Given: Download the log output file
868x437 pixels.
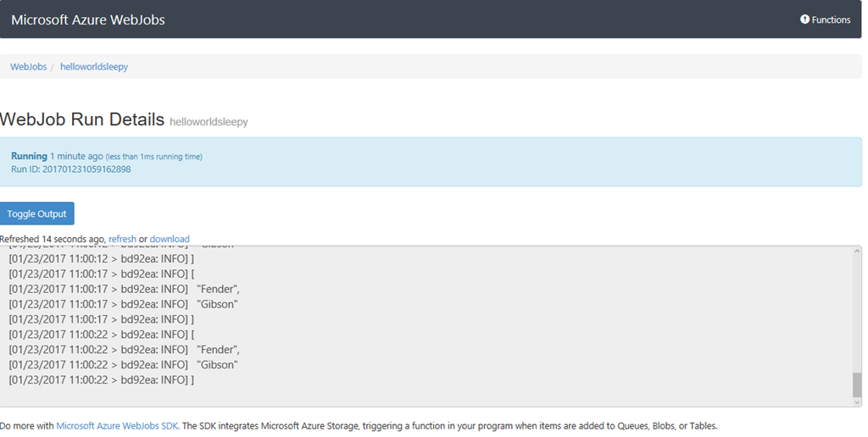Looking at the screenshot, I should 170,239.
